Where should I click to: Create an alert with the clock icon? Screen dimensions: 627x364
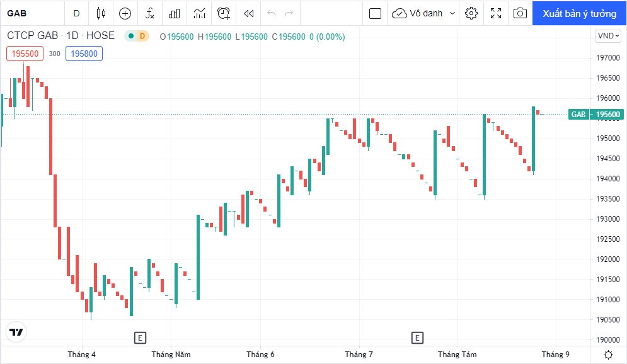coord(224,13)
